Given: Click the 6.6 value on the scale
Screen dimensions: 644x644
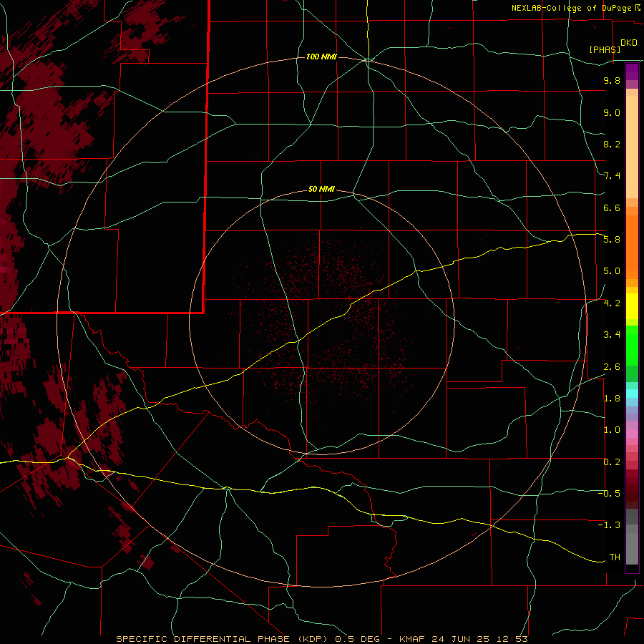Looking at the screenshot, I should pos(612,208).
